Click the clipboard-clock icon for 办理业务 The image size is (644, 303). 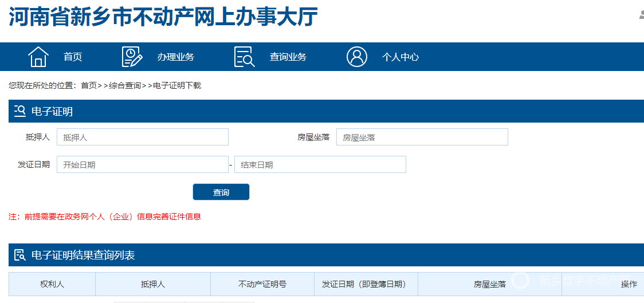(x=132, y=57)
